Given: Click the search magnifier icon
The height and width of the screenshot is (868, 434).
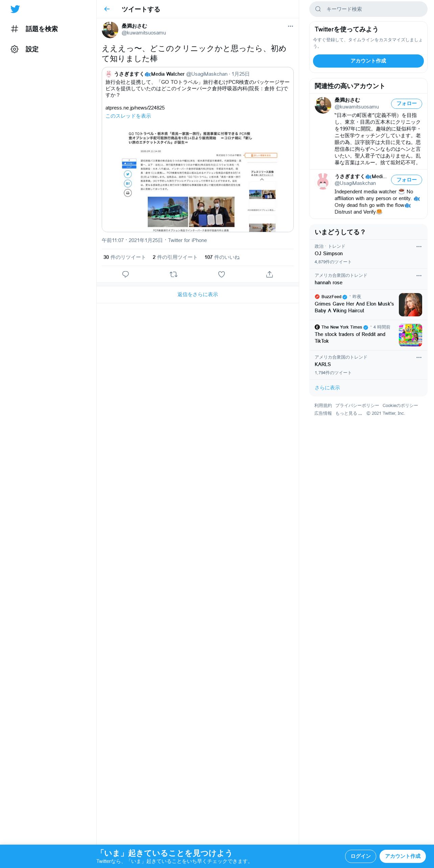Looking at the screenshot, I should pyautogui.click(x=318, y=9).
